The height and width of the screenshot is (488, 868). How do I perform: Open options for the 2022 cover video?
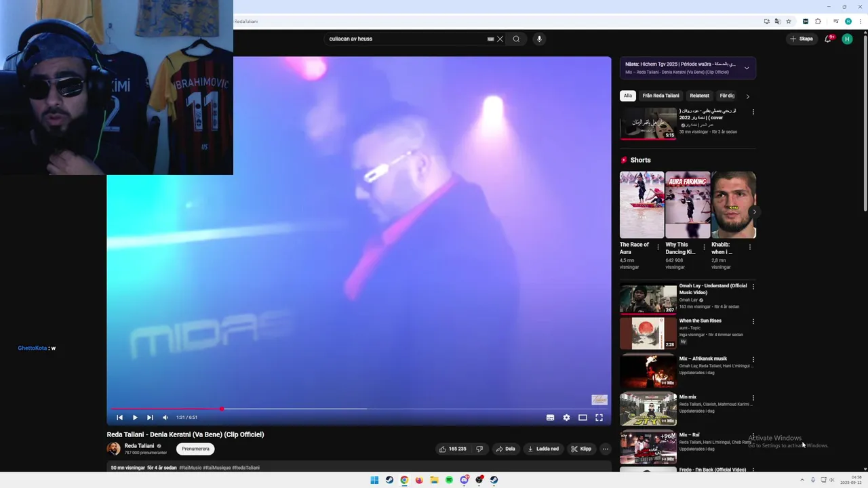[x=753, y=112]
